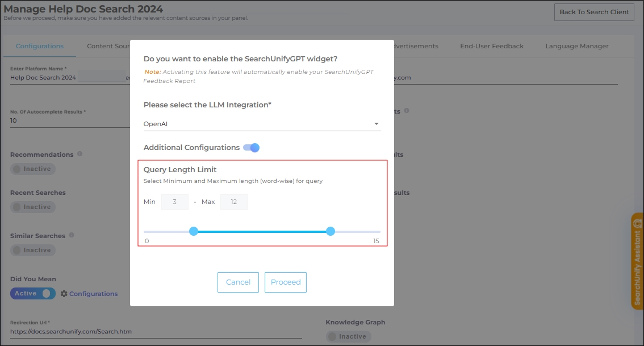Toggle the Additional Configurations switch

[x=251, y=148]
